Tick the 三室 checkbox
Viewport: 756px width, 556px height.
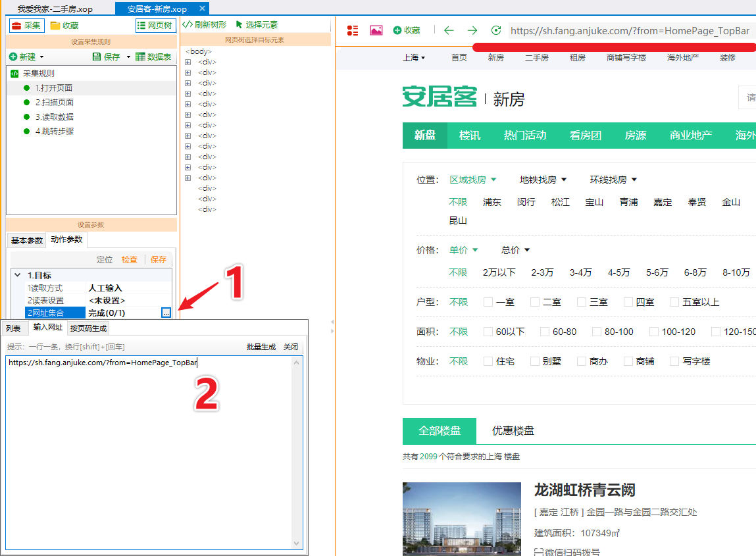(x=582, y=302)
